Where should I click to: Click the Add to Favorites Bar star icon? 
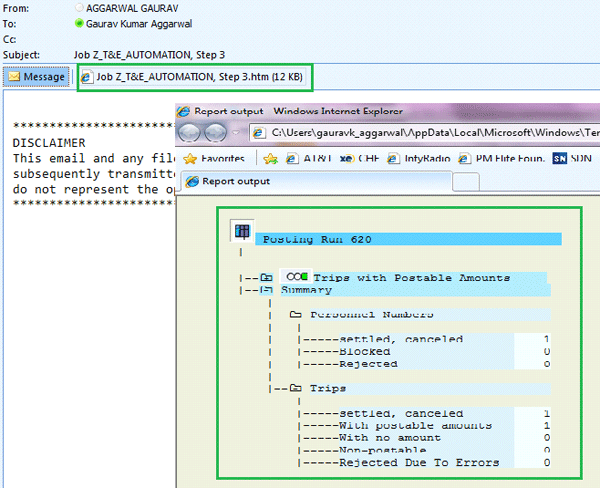click(x=270, y=158)
